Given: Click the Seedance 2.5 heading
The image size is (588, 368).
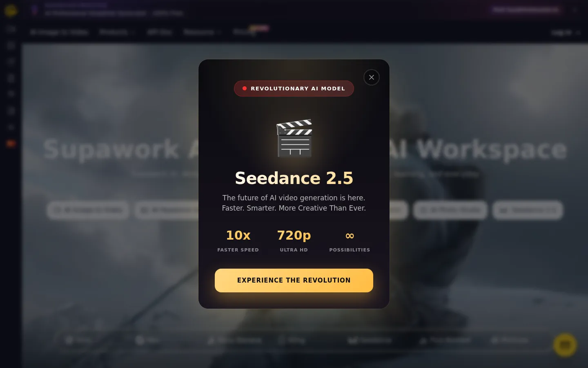Looking at the screenshot, I should [x=294, y=178].
